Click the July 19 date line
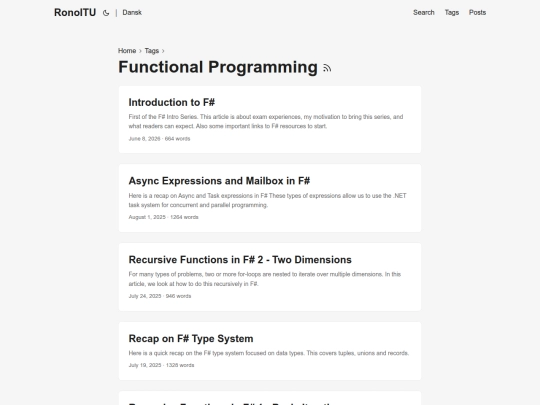540x405 pixels. pyautogui.click(x=161, y=365)
